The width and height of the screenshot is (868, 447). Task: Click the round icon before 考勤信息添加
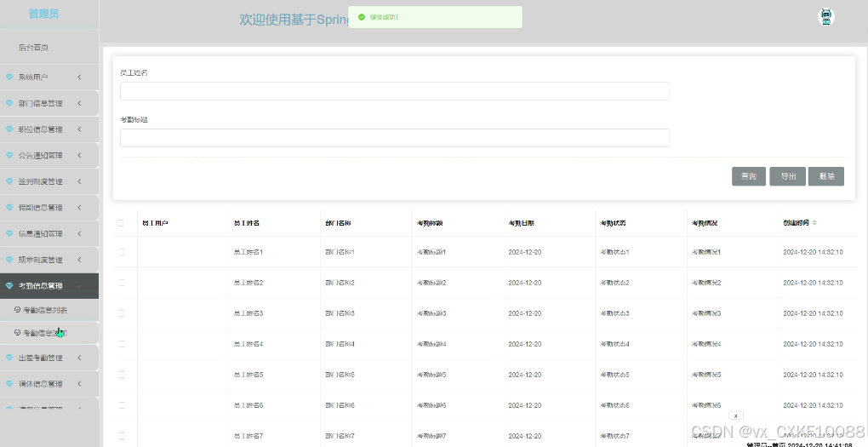(17, 333)
